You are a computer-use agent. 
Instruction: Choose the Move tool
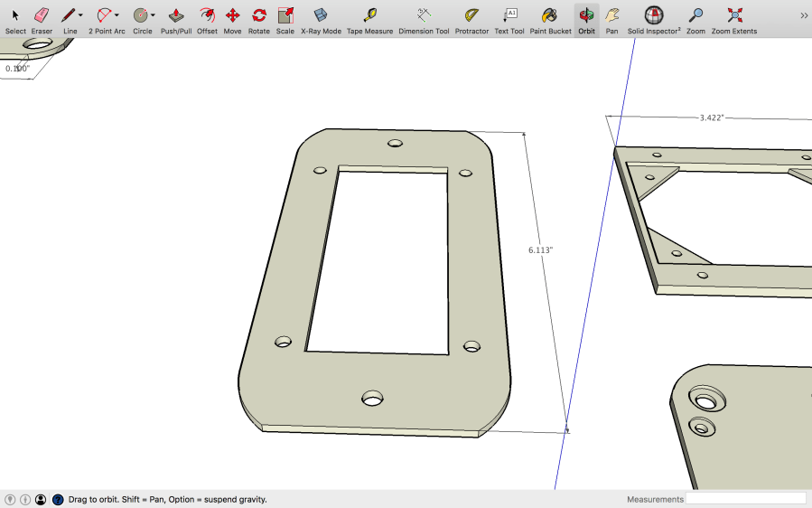[x=232, y=15]
